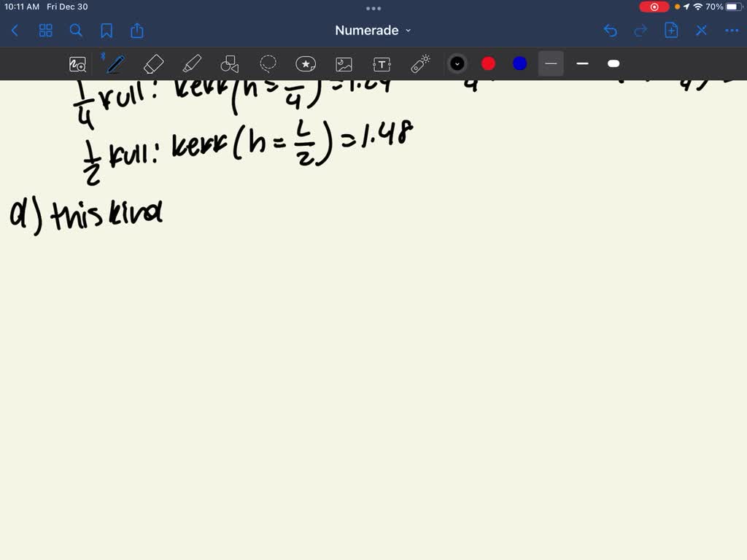Select the Eraser tool

tap(153, 64)
